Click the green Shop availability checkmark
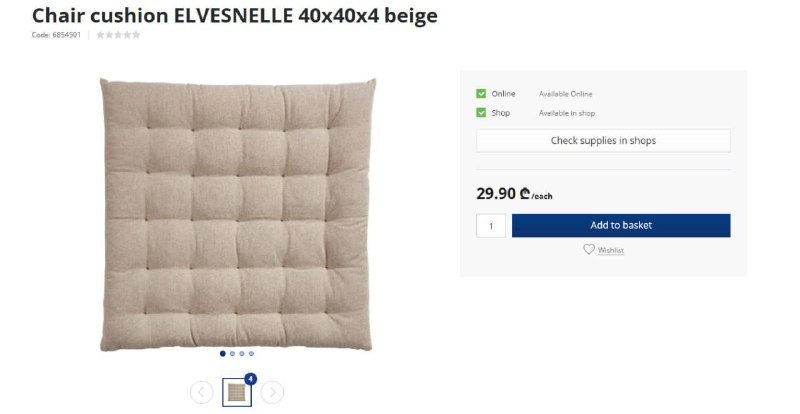This screenshot has width=800, height=414. [x=481, y=113]
